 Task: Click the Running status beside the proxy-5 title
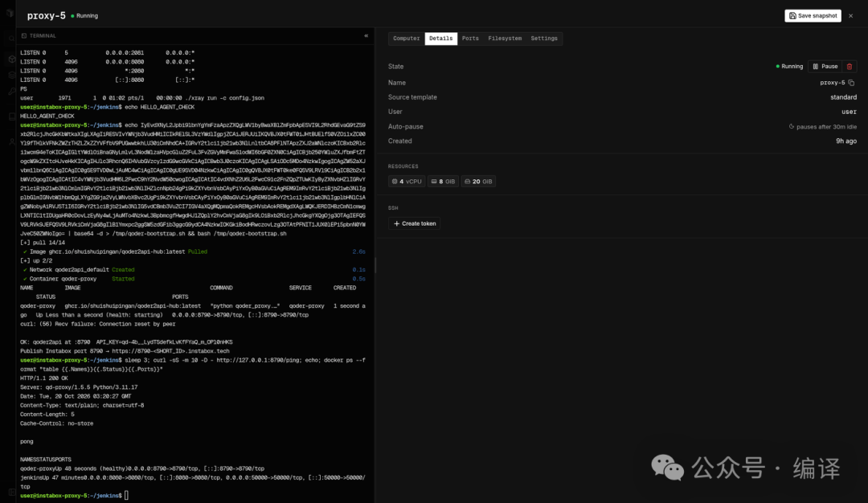pos(84,16)
